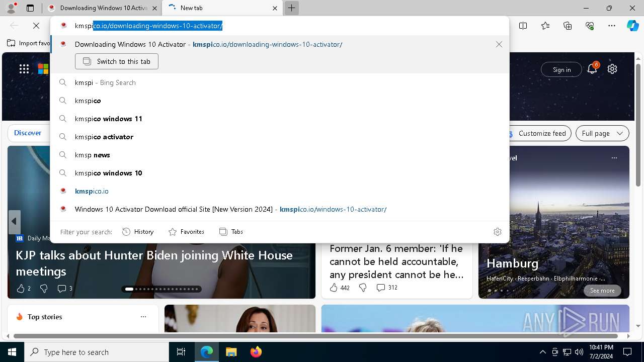This screenshot has width=644, height=362.
Task: Open File Explorer from the taskbar
Action: (x=231, y=352)
